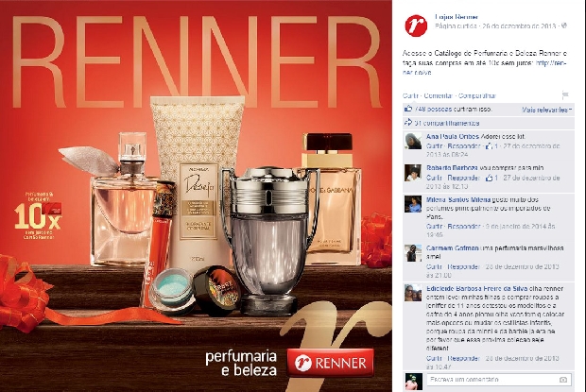The width and height of the screenshot is (586, 392).
Task: Click the share arrow icon beside 31 compartilhamentos
Action: pyautogui.click(x=408, y=123)
